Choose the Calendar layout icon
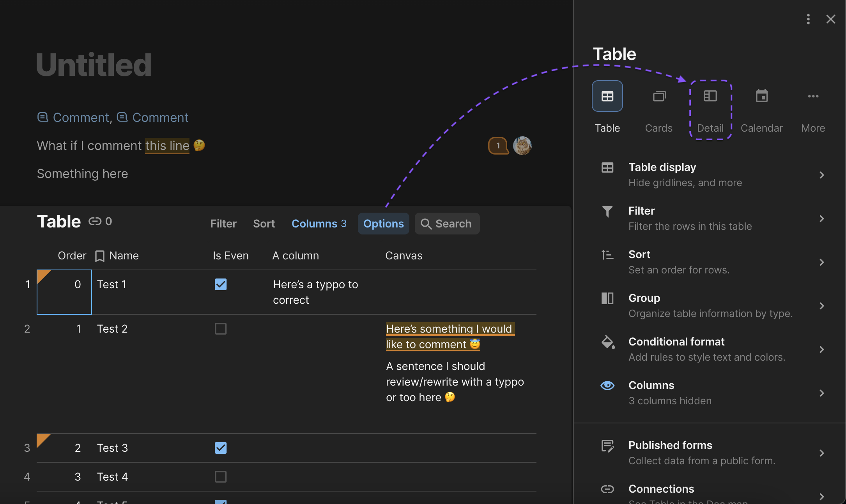This screenshot has height=504, width=846. click(761, 96)
